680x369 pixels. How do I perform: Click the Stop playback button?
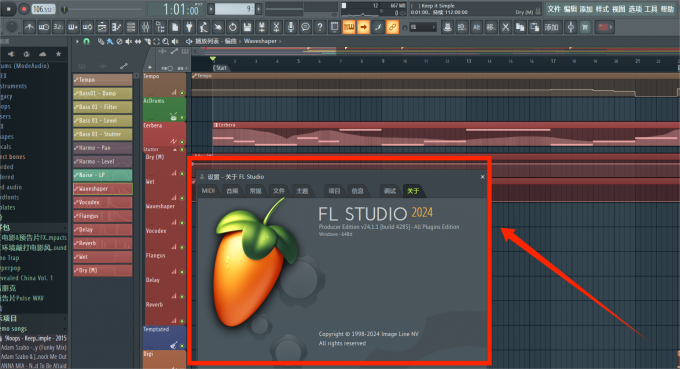[x=9, y=9]
